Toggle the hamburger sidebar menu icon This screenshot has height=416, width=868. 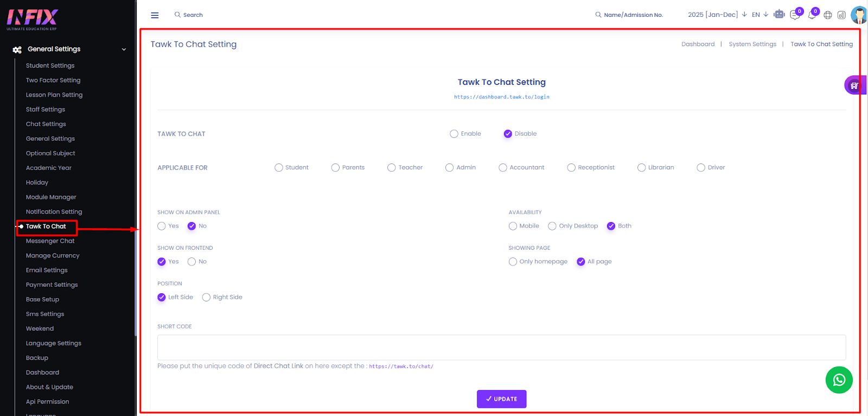155,15
